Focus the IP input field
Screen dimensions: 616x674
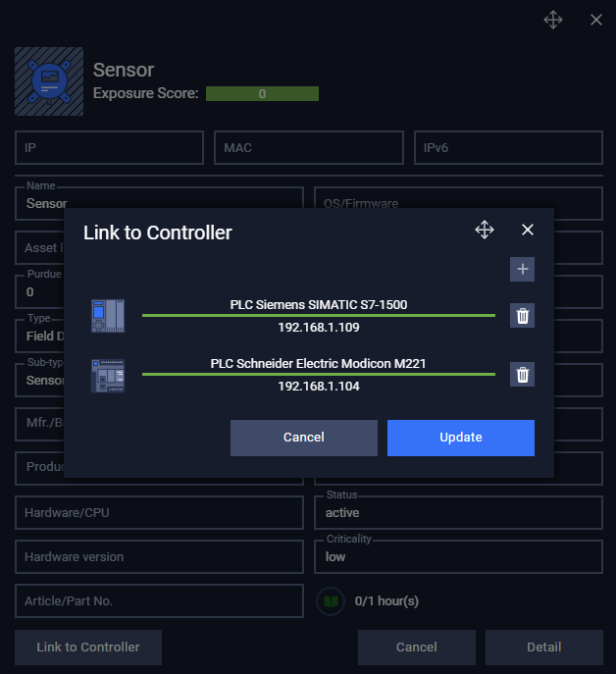click(109, 147)
